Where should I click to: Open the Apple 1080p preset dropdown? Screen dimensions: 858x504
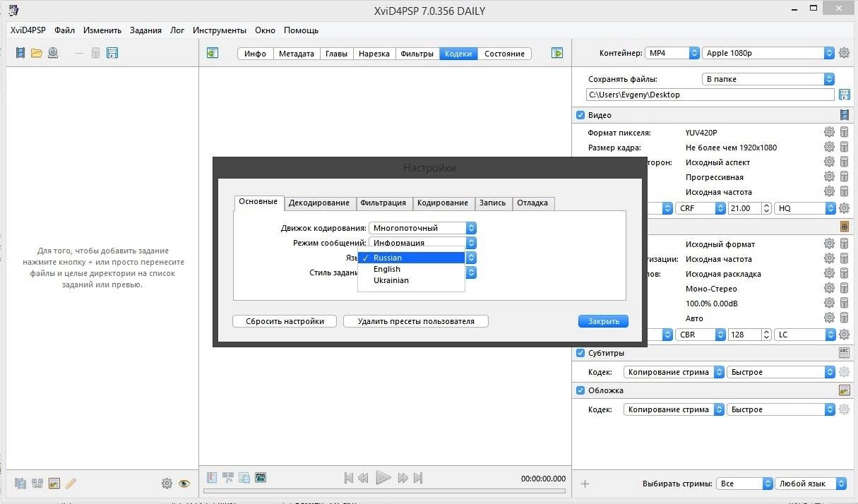tap(768, 53)
